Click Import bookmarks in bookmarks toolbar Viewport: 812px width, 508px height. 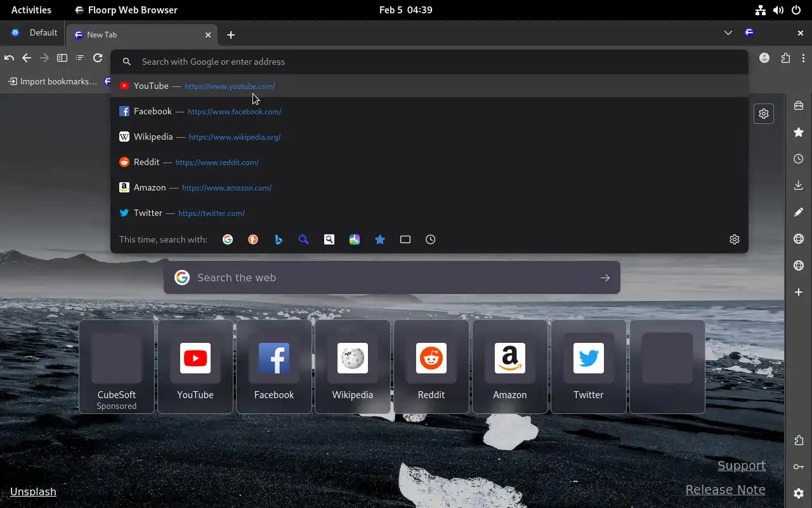[x=53, y=81]
